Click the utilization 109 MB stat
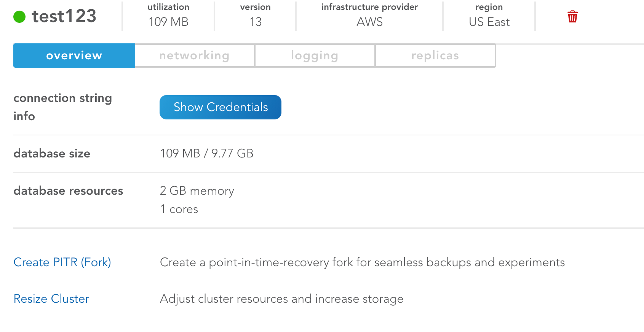 pyautogui.click(x=168, y=21)
